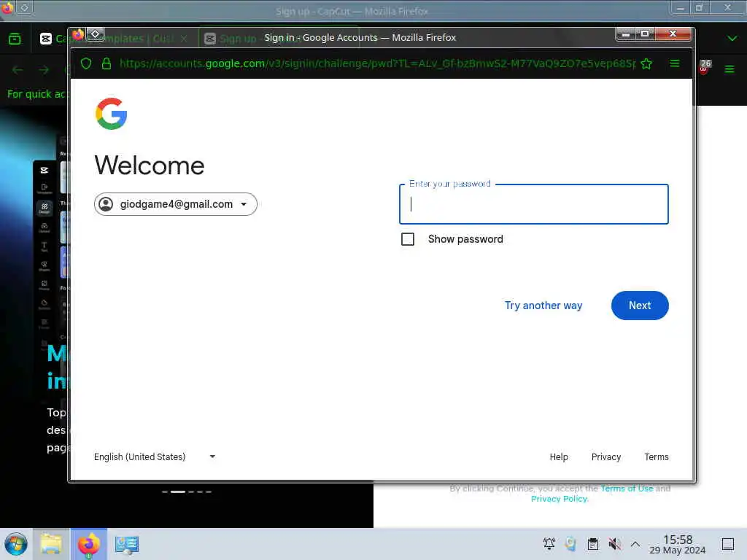
Task: Maximize the Google sign-in window
Action: tap(645, 34)
